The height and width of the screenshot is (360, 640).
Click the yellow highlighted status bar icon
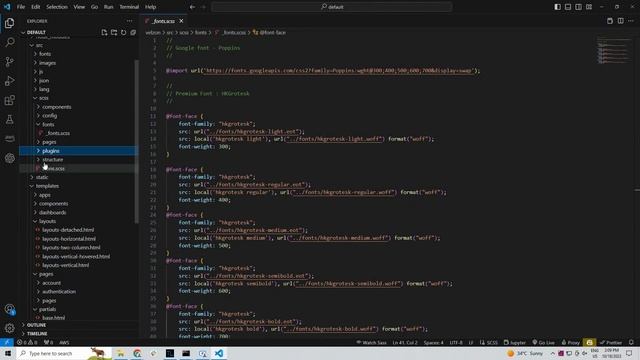[589, 342]
